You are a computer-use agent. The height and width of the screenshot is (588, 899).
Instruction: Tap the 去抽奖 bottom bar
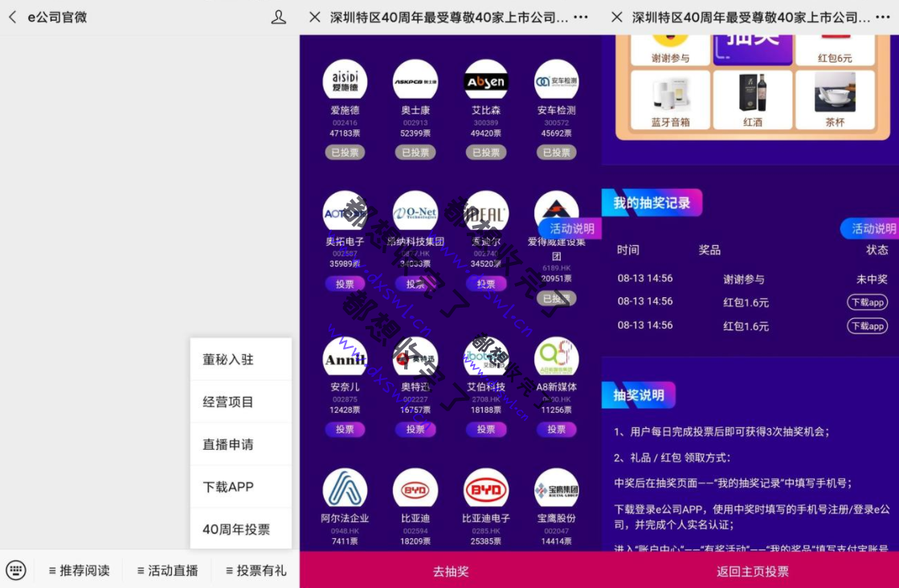point(451,570)
